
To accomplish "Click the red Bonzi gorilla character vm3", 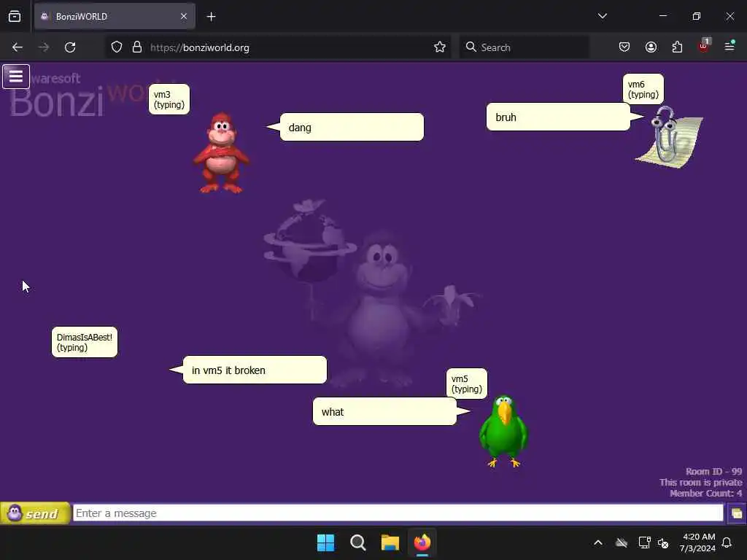I will point(220,153).
